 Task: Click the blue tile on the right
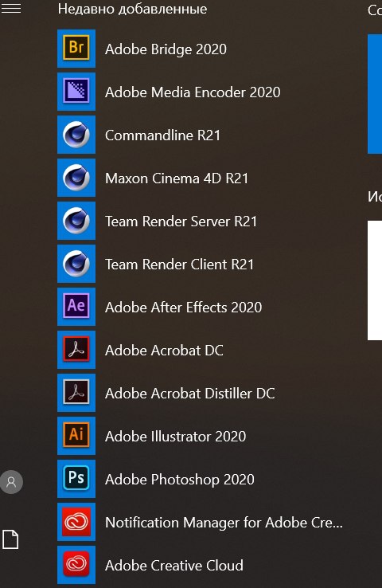pos(375,94)
